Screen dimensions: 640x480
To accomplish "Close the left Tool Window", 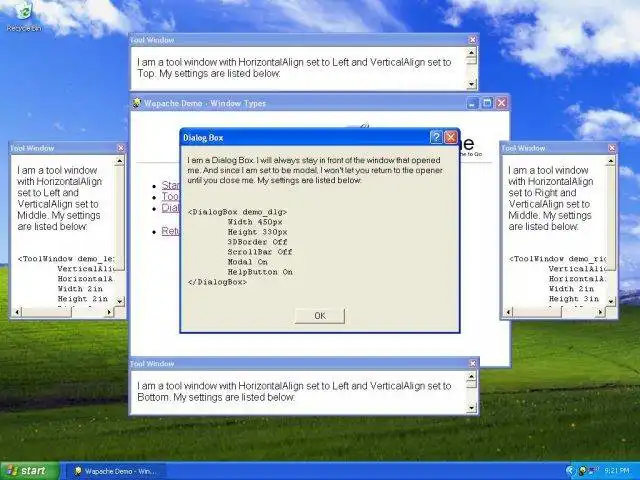I will pyautogui.click(x=120, y=148).
